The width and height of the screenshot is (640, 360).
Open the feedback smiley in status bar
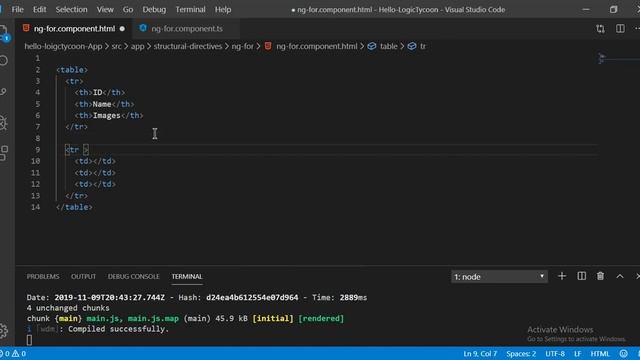[623, 353]
